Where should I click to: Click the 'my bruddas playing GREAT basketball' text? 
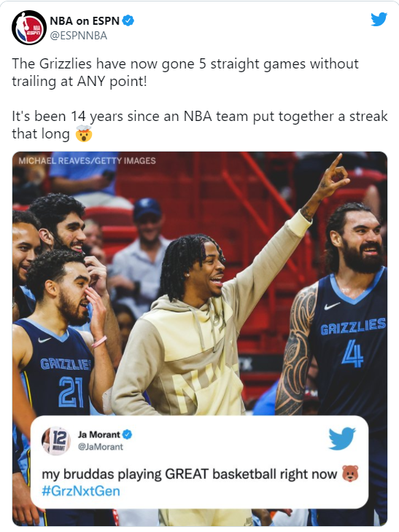tap(189, 474)
